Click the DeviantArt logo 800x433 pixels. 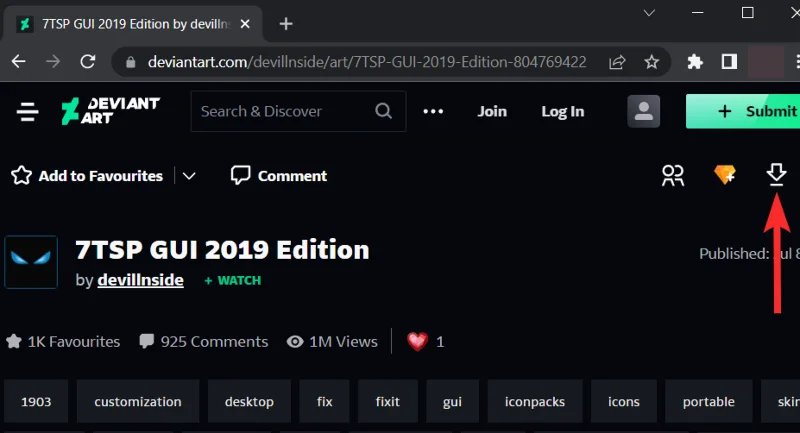tap(110, 111)
